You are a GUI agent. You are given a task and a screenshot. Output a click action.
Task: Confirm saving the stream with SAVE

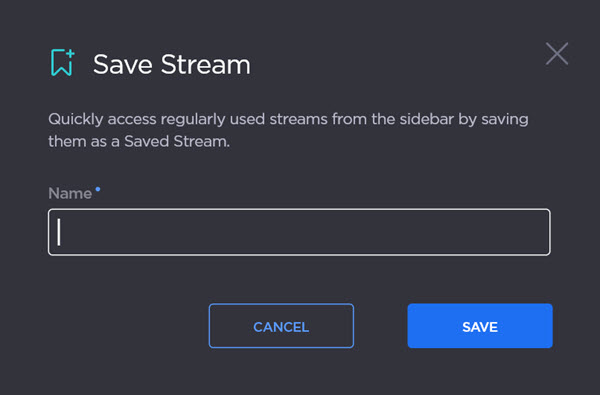pyautogui.click(x=480, y=326)
